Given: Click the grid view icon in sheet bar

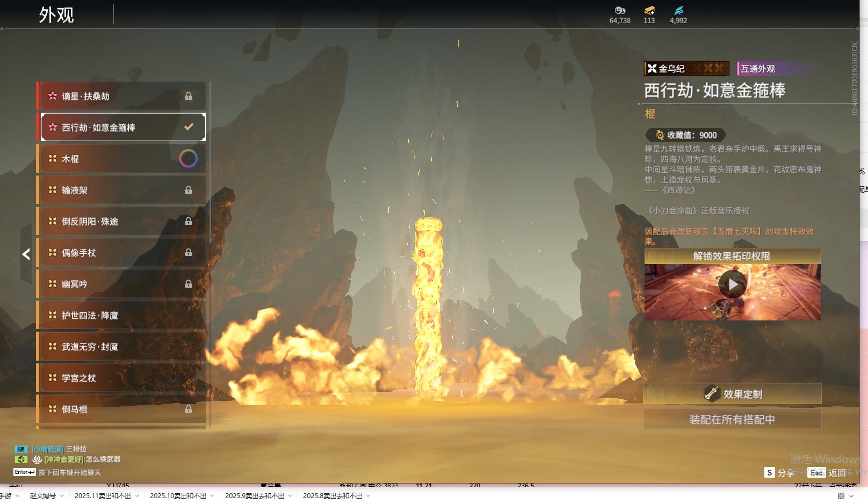Looking at the screenshot, I should click(x=841, y=496).
